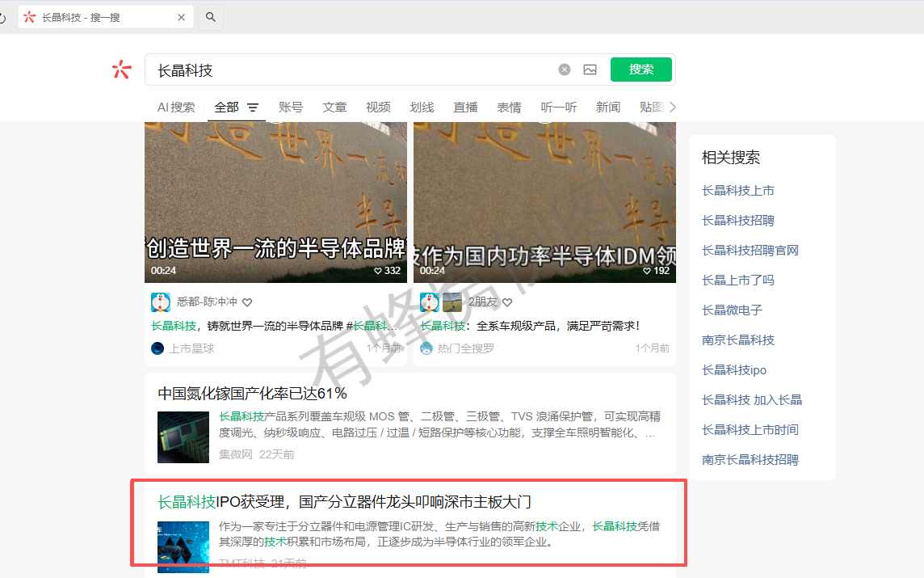Play the 创造世界一流的半导体品牌 video

(x=275, y=202)
